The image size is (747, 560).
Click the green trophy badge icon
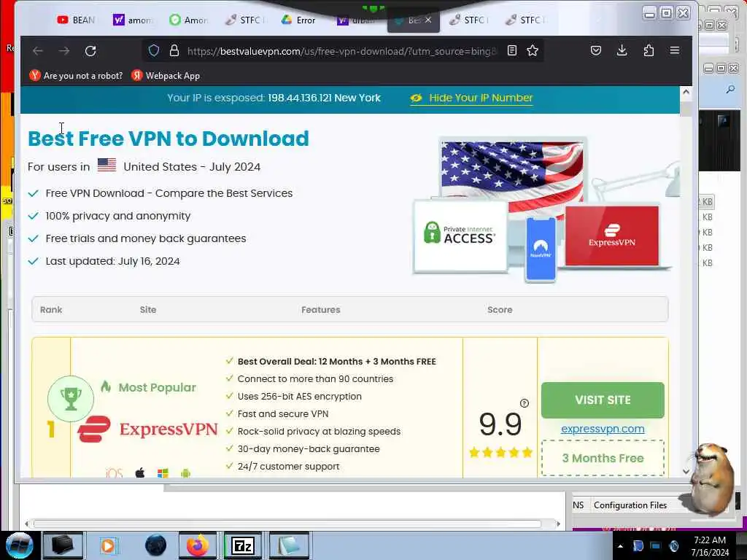coord(71,399)
